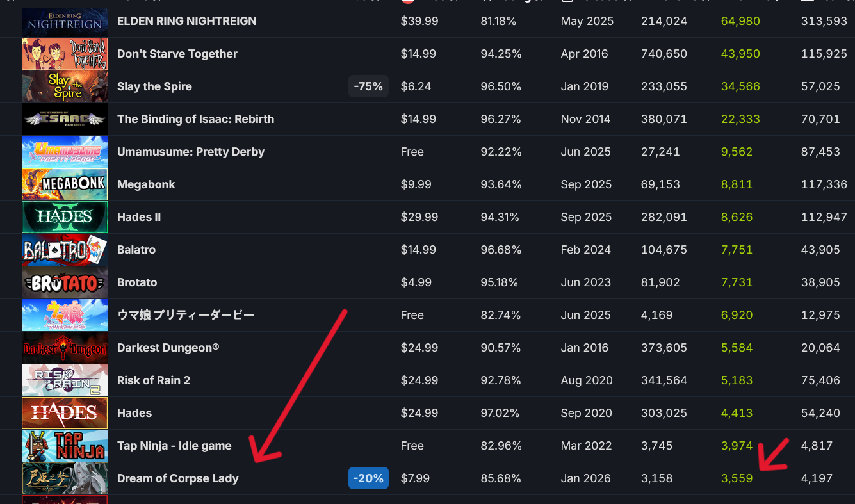The width and height of the screenshot is (855, 504).
Task: Click the Slay the Spire game logo
Action: click(x=64, y=86)
